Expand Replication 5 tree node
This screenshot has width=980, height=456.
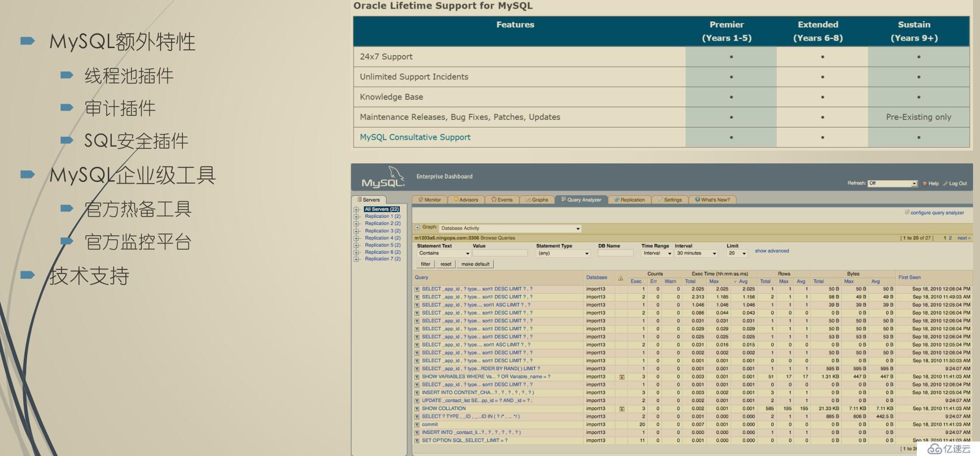pos(357,245)
